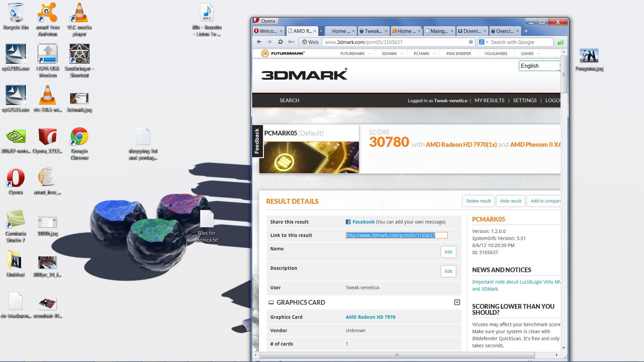The width and height of the screenshot is (644, 362).
Task: Open the new tab plus button
Action: [526, 31]
